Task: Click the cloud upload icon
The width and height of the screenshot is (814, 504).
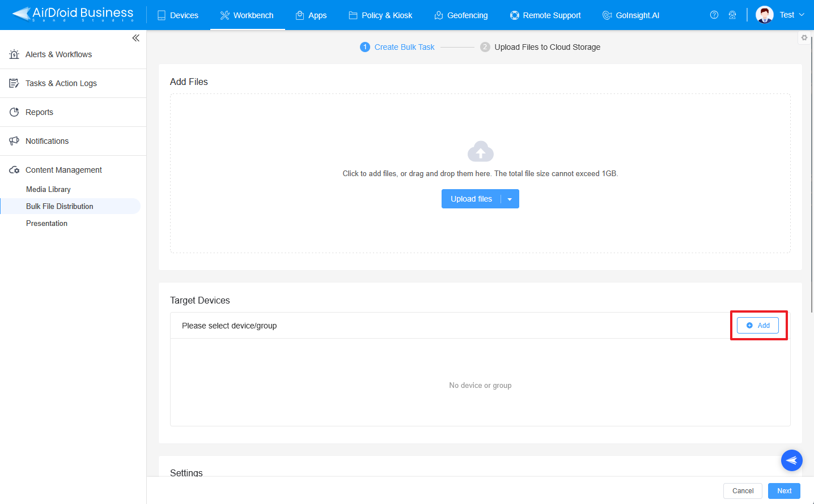Action: click(480, 152)
